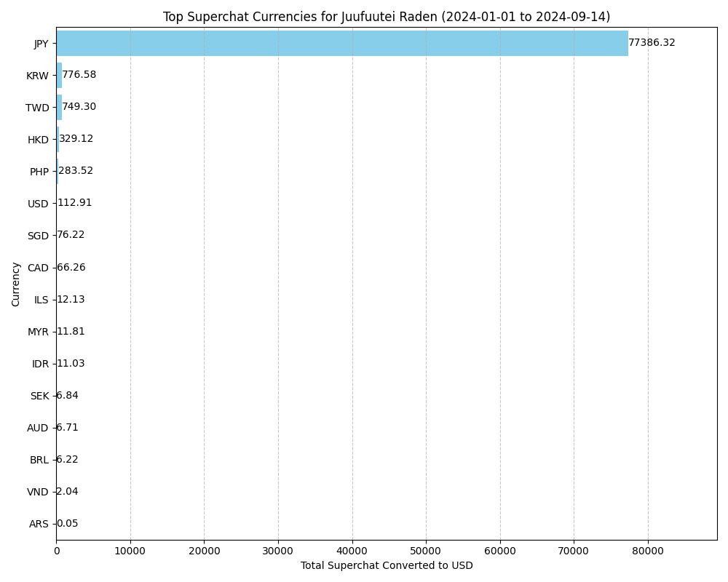Image resolution: width=728 pixels, height=582 pixels.
Task: Click the 77386.32 value label
Action: click(x=652, y=43)
